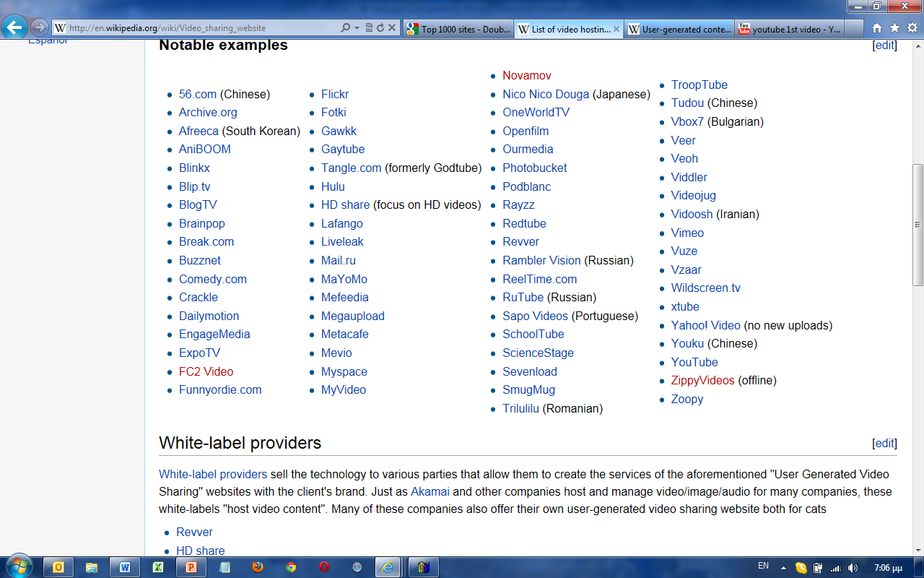Image resolution: width=924 pixels, height=578 pixels.
Task: Click the red Novamov link
Action: coord(527,75)
